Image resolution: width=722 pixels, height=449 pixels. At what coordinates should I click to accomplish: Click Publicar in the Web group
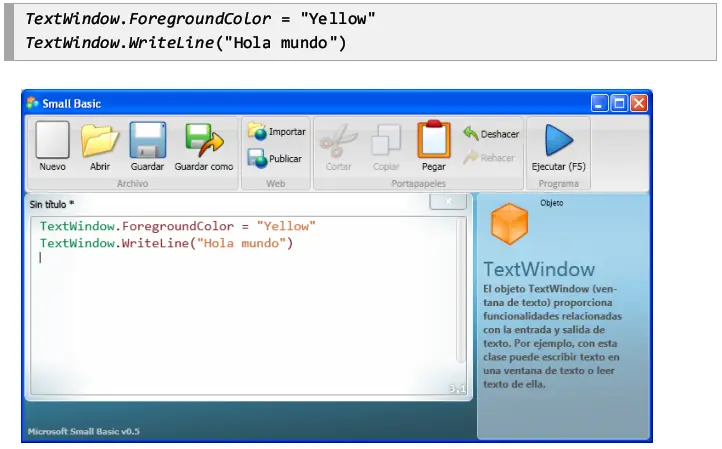[274, 158]
